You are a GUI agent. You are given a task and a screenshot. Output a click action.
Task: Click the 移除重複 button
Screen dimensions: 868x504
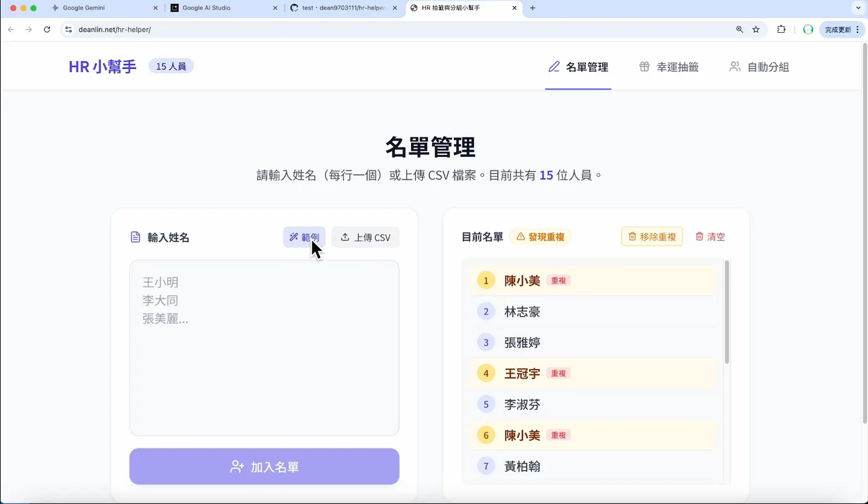652,236
